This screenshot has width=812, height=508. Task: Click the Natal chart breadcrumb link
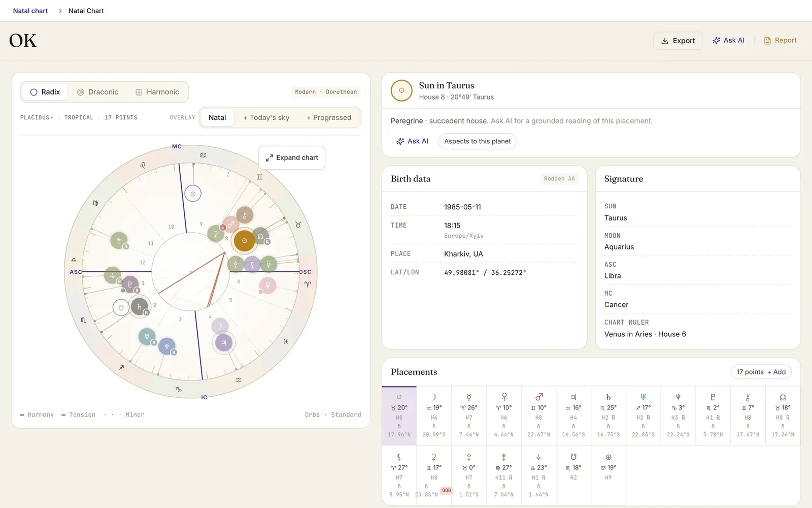pos(30,11)
